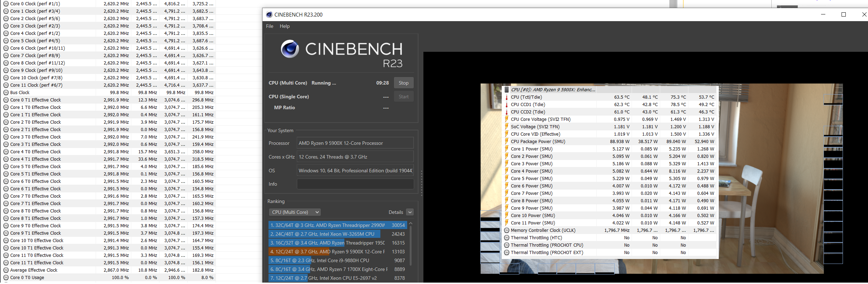The height and width of the screenshot is (284, 868).
Task: Select the Intel Core i9-9880H ranking entry
Action: (338, 260)
